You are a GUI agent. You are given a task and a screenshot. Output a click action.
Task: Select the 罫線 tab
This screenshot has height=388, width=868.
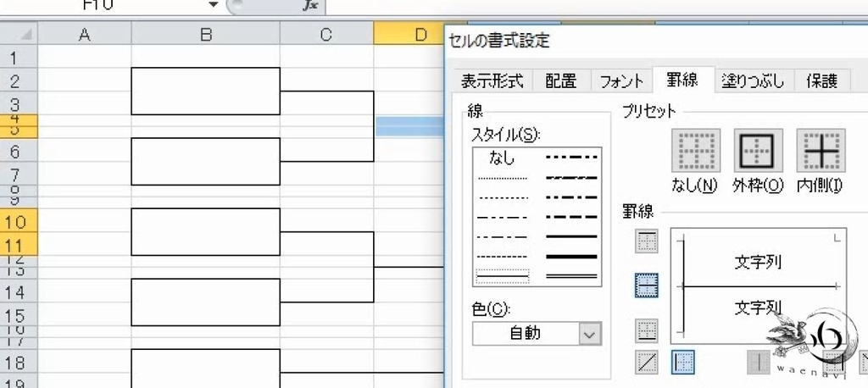682,80
